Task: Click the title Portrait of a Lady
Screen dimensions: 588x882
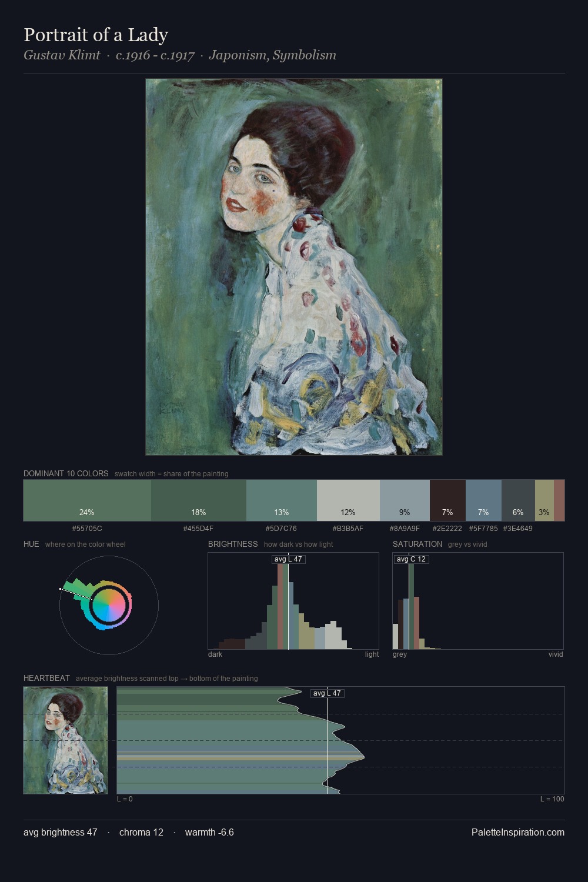Action: [x=96, y=35]
